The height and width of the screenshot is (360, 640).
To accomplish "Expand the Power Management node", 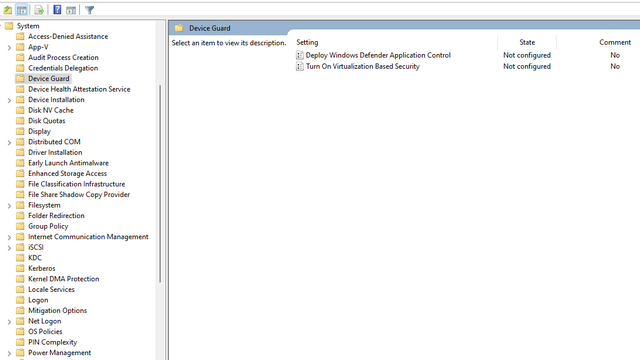I will (9, 353).
